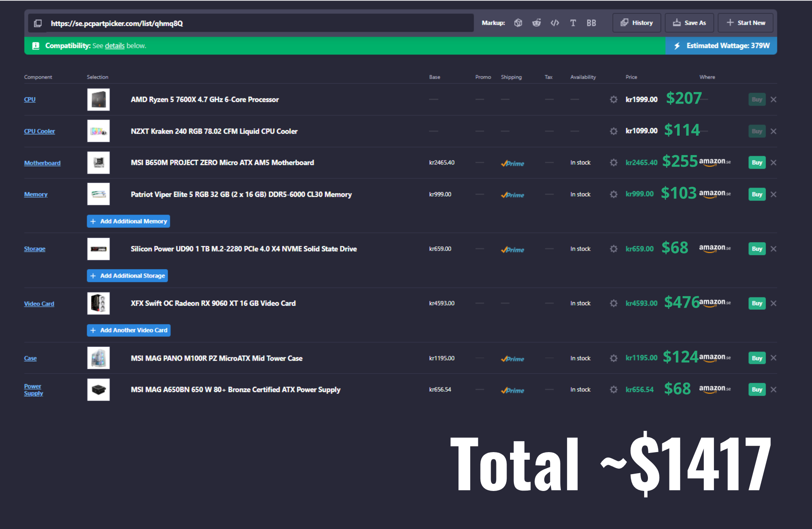Open the Case component link
812x529 pixels.
[30, 358]
